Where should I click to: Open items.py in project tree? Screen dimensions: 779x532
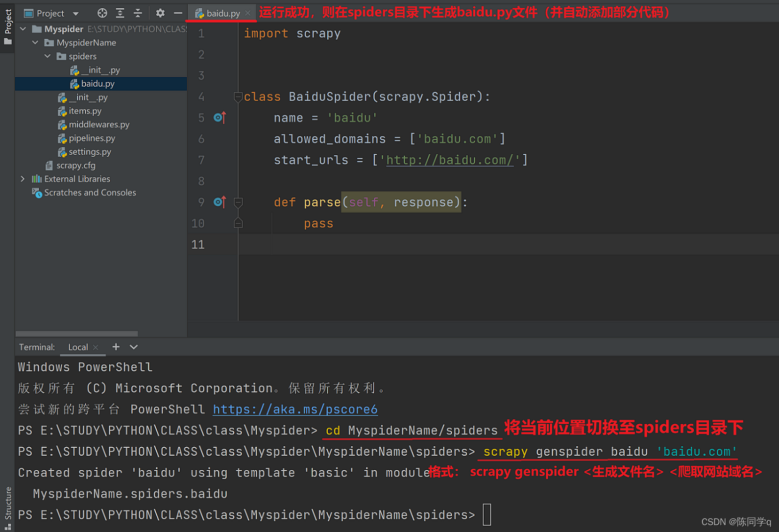point(85,111)
